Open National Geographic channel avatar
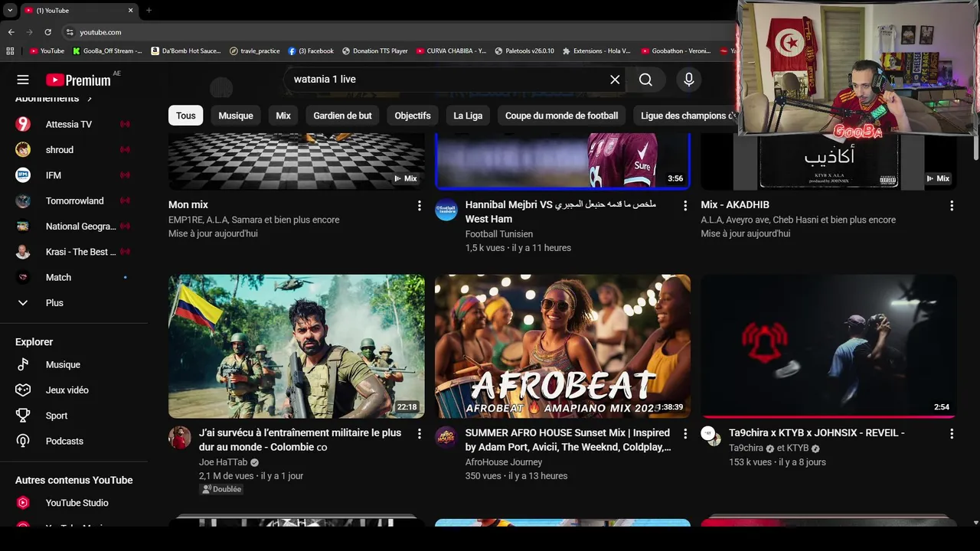 23,227
